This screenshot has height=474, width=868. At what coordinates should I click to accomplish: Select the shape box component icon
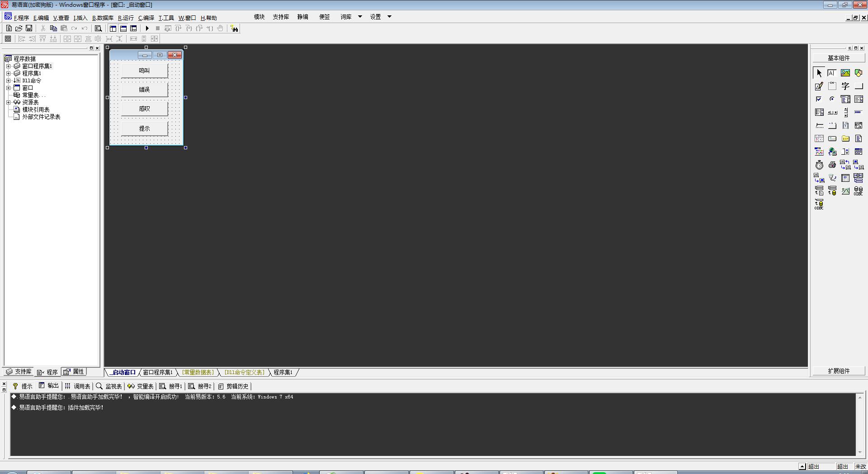tap(859, 73)
